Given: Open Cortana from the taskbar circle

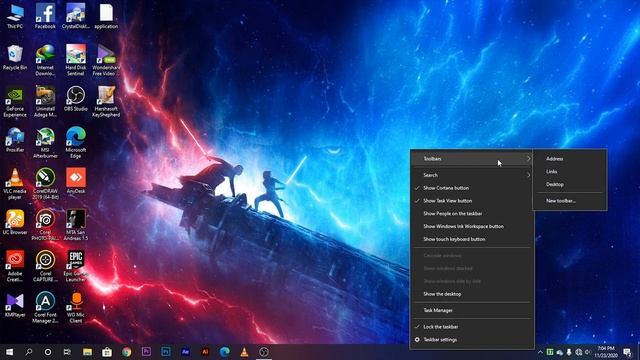Looking at the screenshot, I should tap(48, 352).
